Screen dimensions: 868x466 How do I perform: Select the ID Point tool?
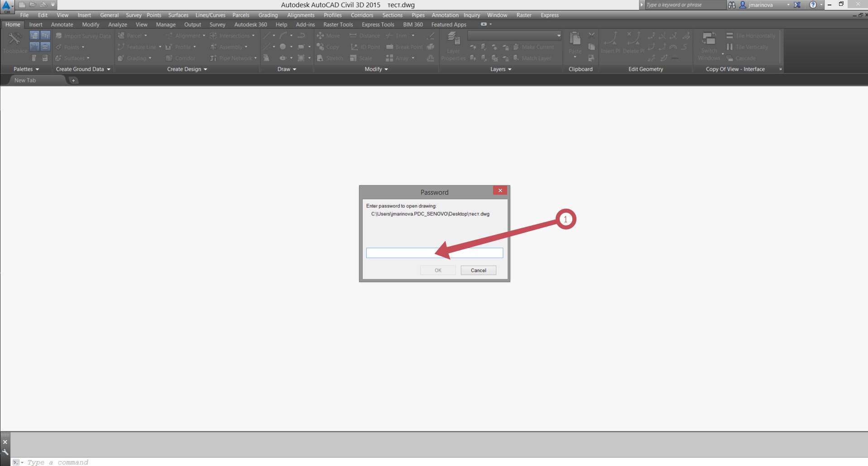[x=365, y=47]
